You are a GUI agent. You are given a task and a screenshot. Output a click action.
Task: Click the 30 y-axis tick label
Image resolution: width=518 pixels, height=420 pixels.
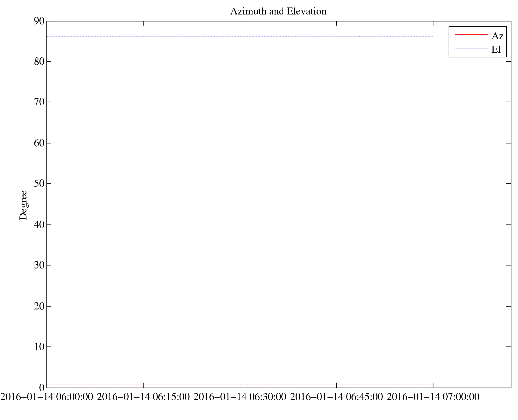(x=39, y=265)
